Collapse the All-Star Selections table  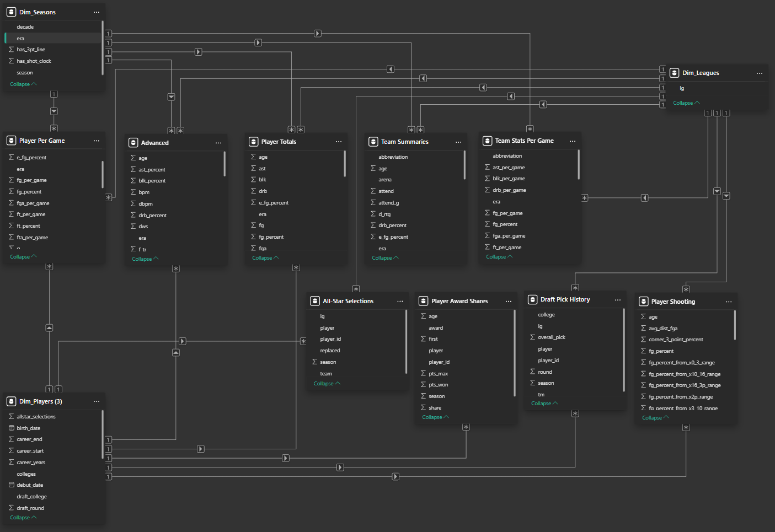pos(327,383)
